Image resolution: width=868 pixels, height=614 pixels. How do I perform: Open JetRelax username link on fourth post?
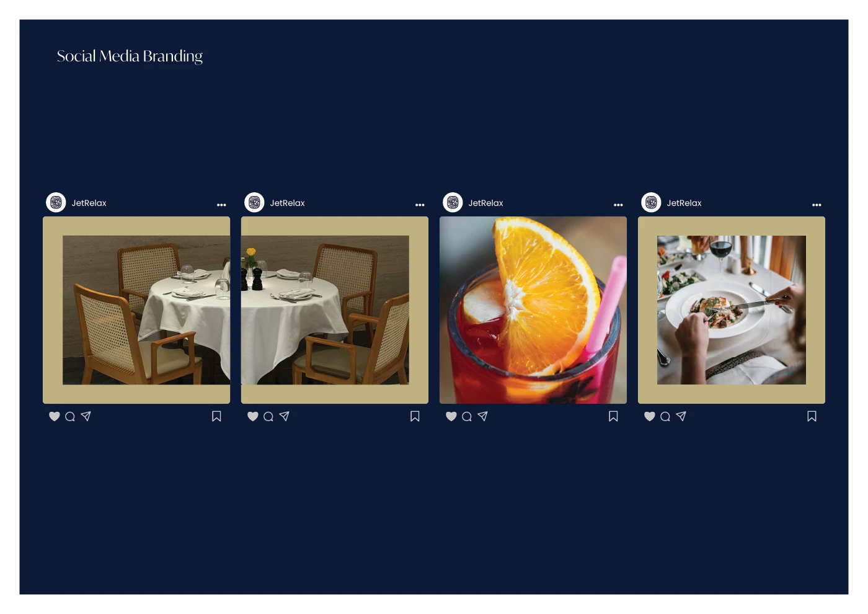(684, 203)
